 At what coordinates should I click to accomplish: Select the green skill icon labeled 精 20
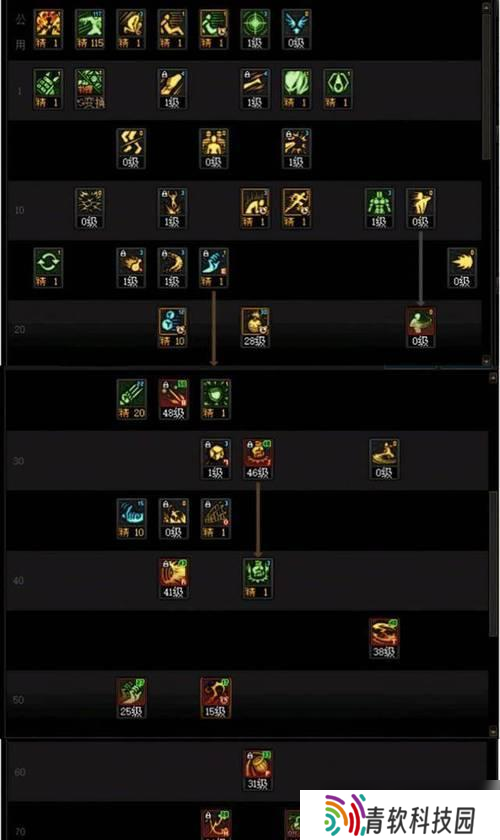(x=131, y=400)
